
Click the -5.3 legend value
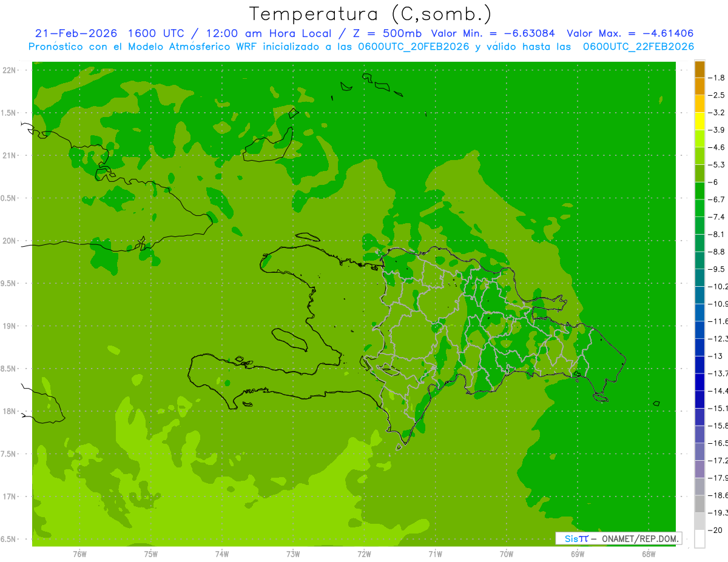pos(716,165)
